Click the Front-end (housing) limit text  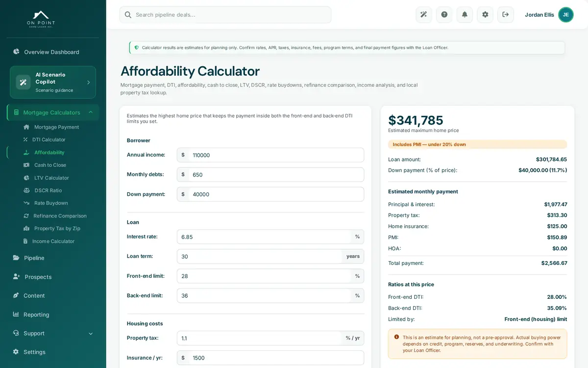(536, 319)
